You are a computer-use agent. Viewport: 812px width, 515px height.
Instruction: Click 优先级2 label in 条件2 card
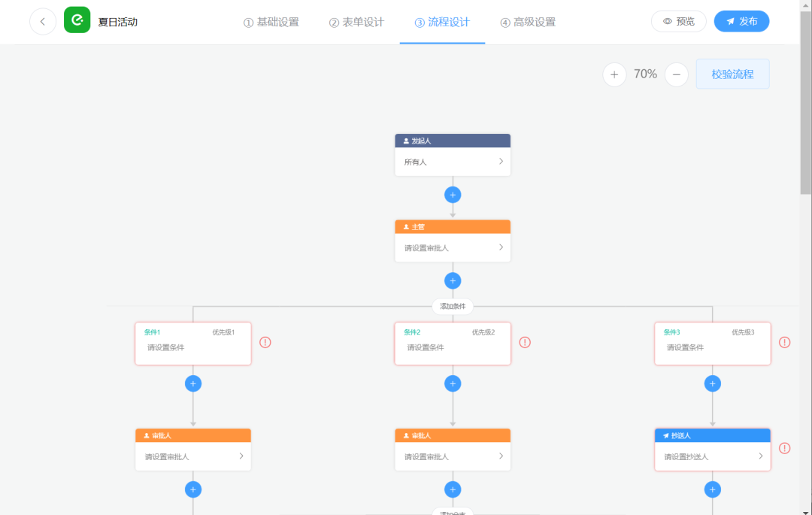tap(483, 332)
